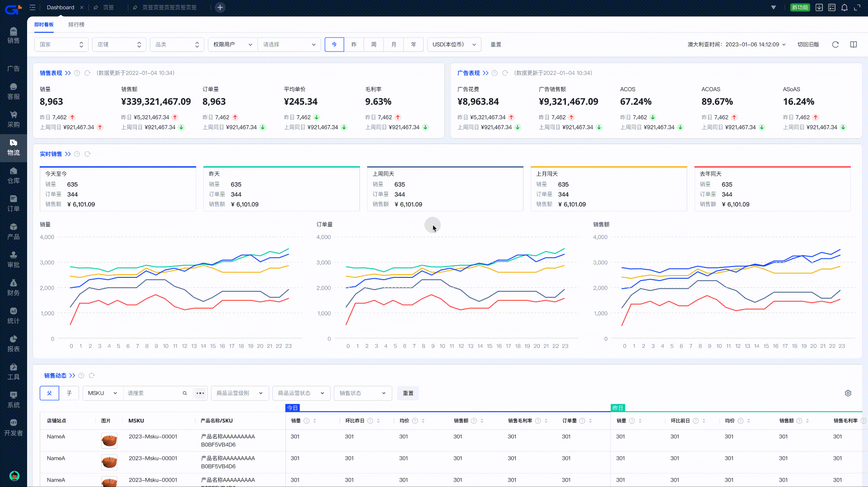Viewport: 868px width, 487px height.
Task: Select the 月 time range option
Action: point(393,44)
